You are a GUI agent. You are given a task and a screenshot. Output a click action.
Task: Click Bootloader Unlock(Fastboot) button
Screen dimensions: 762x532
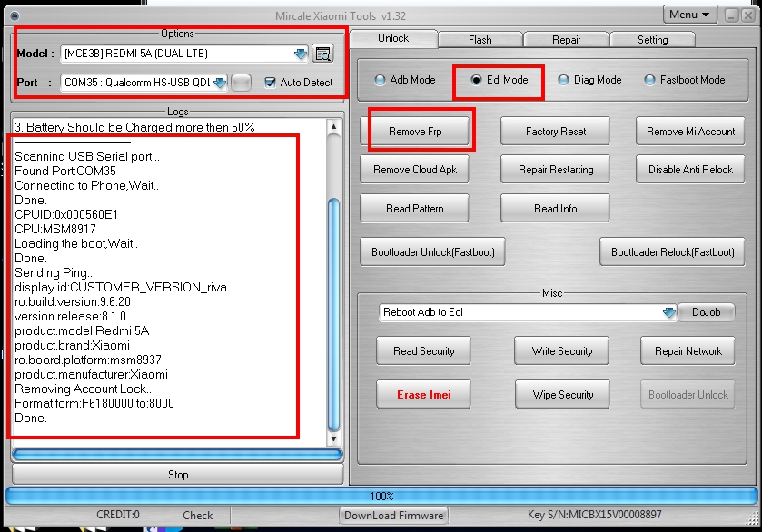pos(433,252)
